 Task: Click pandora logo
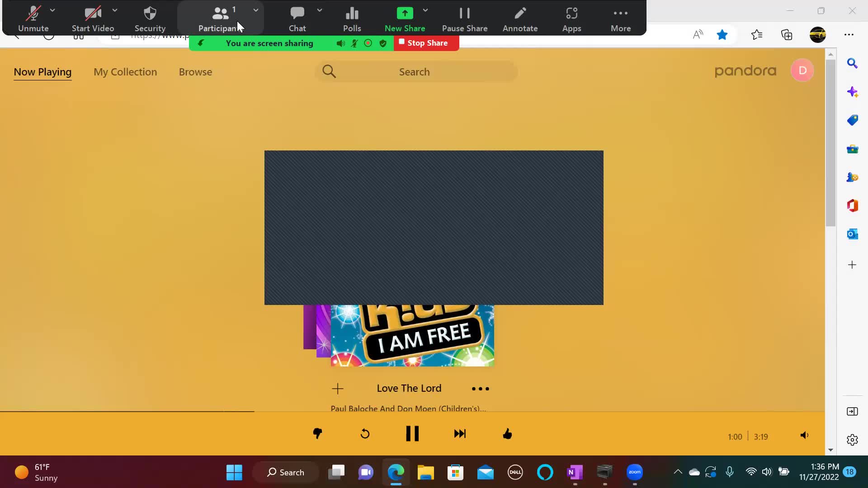pos(745,71)
